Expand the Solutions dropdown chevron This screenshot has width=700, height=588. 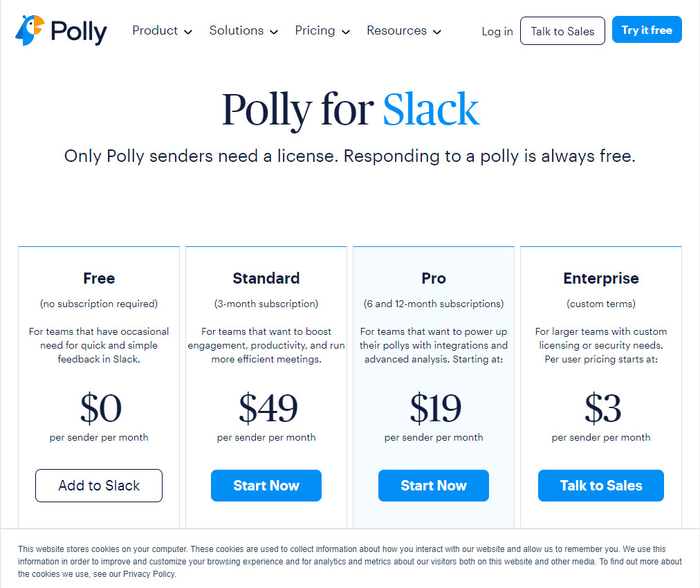click(274, 32)
